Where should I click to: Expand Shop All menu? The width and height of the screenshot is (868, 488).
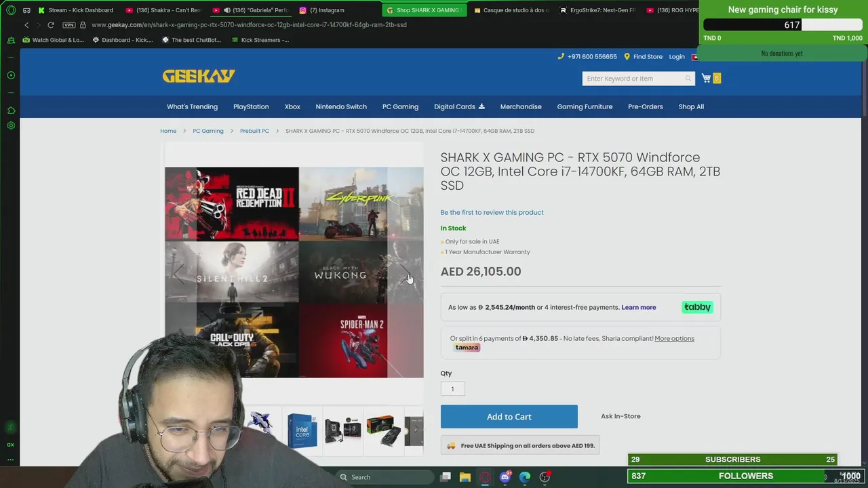(x=691, y=106)
